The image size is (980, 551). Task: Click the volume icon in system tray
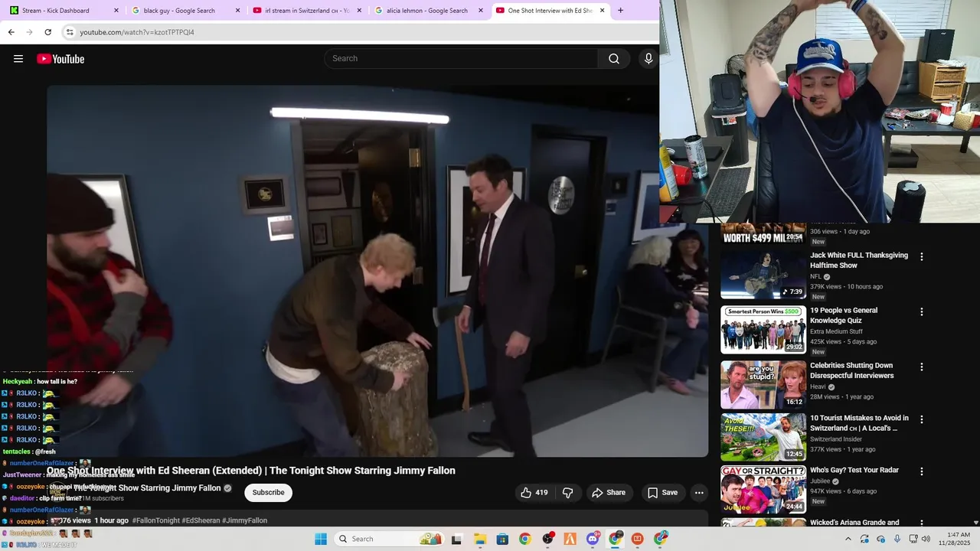pos(926,539)
